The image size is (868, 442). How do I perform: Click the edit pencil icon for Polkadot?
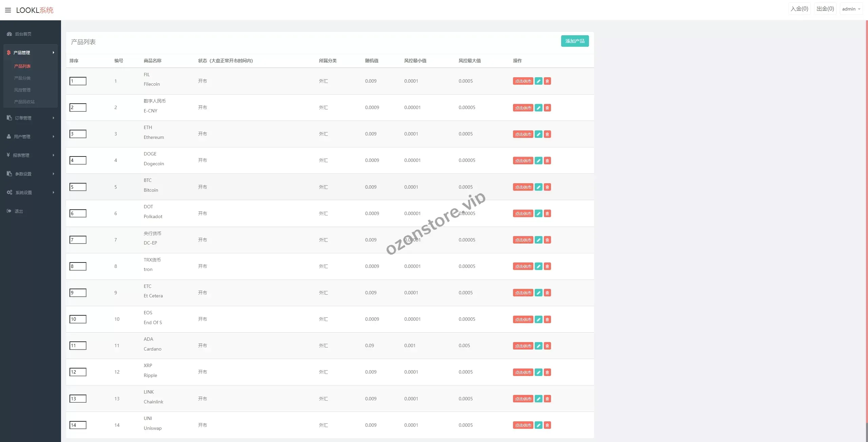538,213
